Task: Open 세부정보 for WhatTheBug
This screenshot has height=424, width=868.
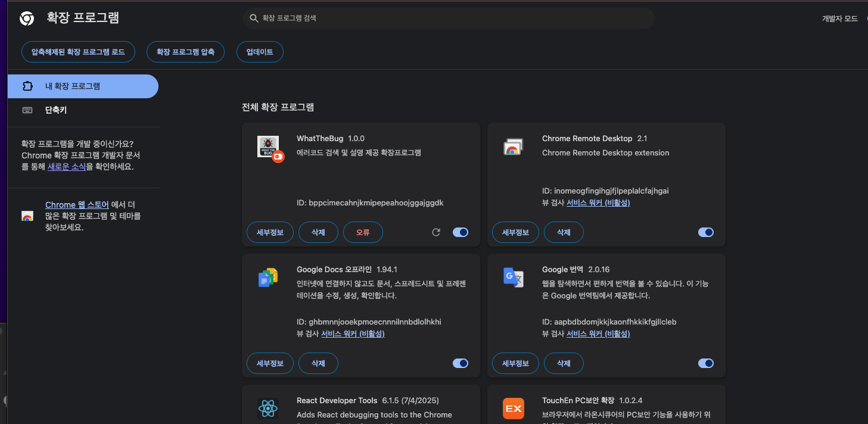Action: tap(270, 232)
